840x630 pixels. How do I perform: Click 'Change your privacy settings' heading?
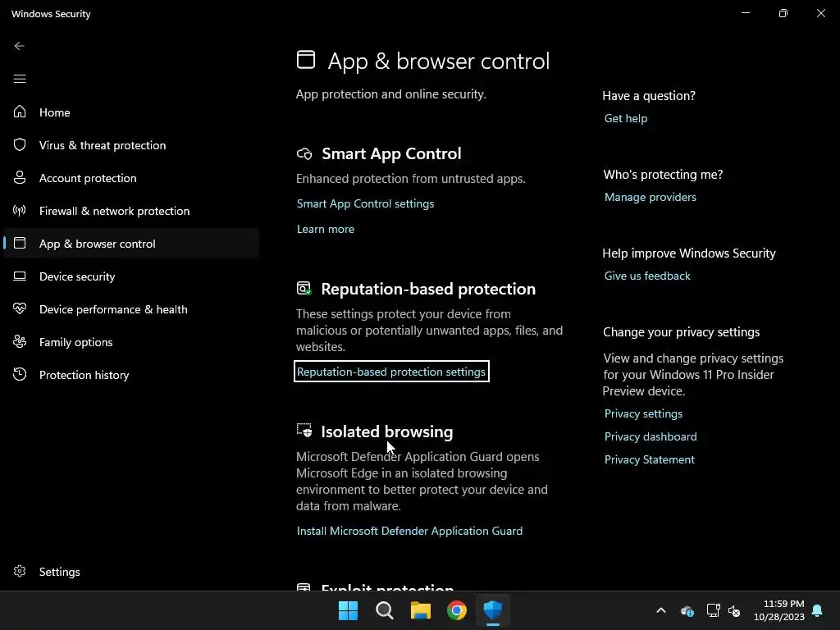(681, 332)
